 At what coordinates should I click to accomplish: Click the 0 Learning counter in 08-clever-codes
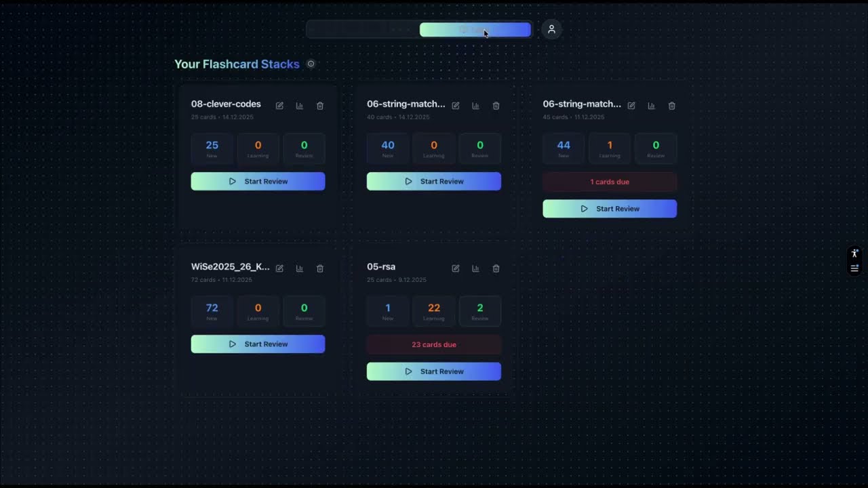(258, 149)
